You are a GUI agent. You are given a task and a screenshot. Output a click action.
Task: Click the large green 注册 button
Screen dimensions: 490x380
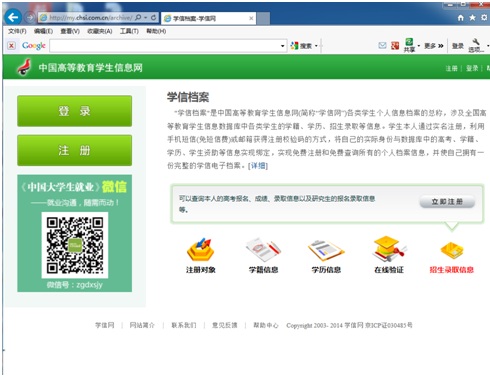pyautogui.click(x=74, y=150)
